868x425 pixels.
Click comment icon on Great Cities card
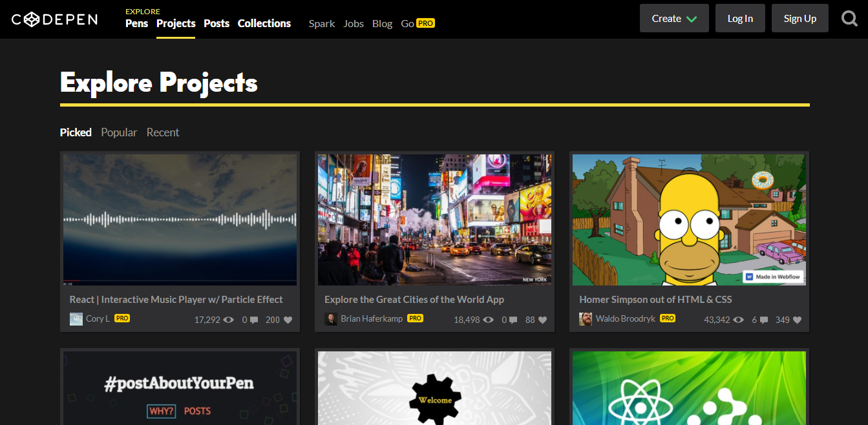[513, 320]
